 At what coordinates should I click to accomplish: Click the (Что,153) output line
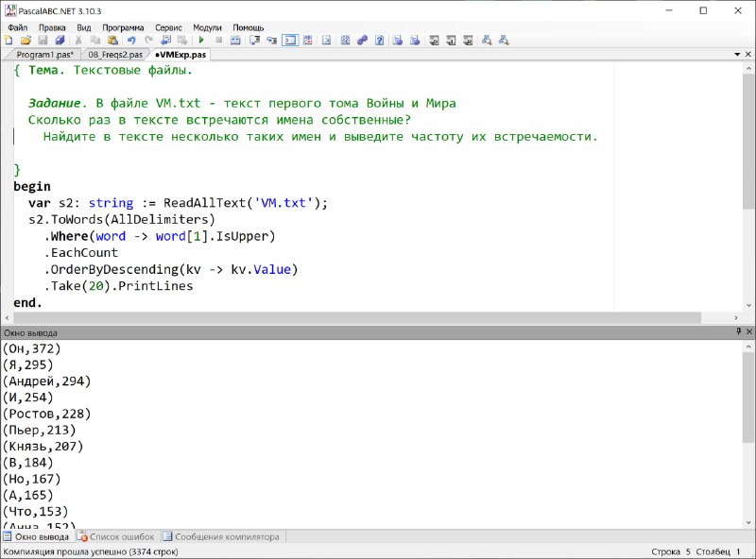coord(35,511)
